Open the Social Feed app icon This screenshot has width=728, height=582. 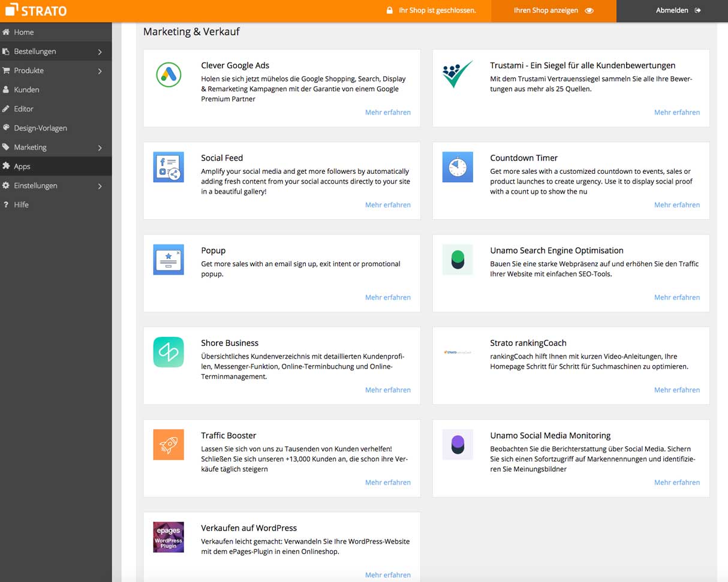point(169,167)
